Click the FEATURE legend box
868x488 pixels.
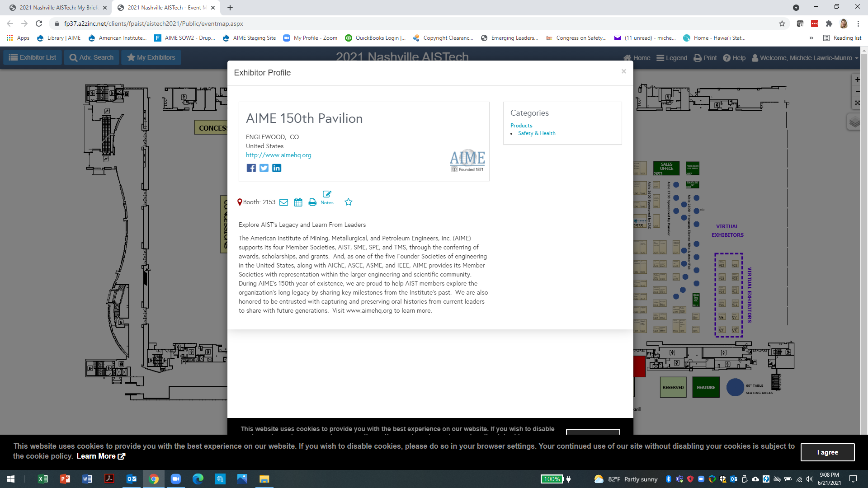point(706,387)
